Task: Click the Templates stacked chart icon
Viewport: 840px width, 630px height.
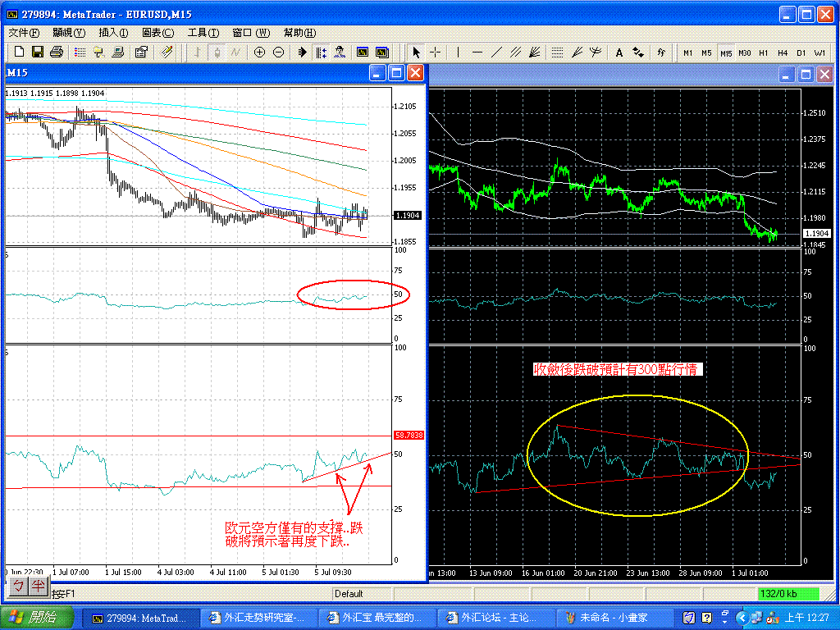Action: (382, 52)
